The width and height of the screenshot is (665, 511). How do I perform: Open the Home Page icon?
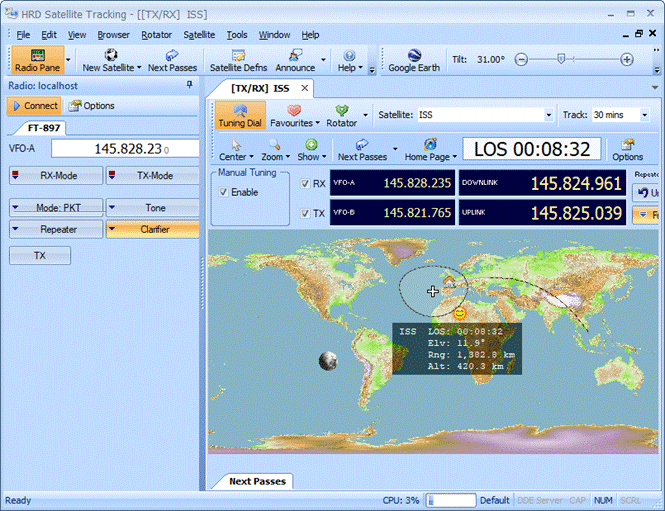pyautogui.click(x=430, y=150)
